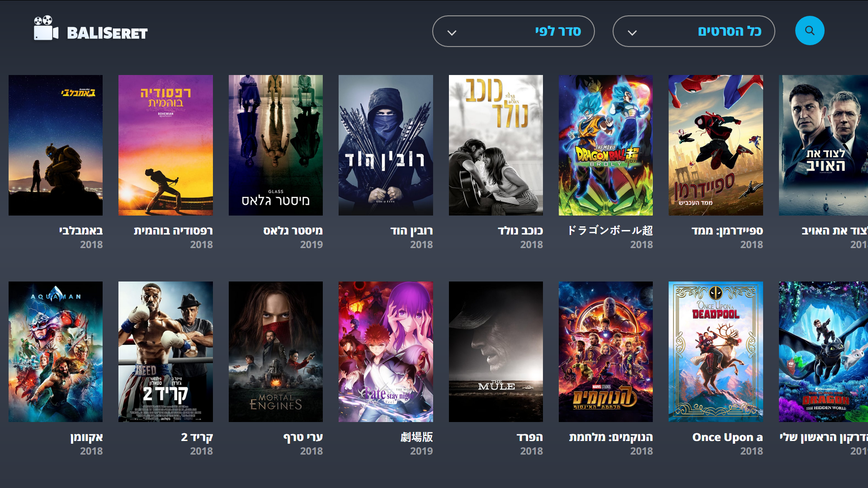Select the Bohemian Rhapsody poster
The height and width of the screenshot is (488, 868).
(x=165, y=145)
